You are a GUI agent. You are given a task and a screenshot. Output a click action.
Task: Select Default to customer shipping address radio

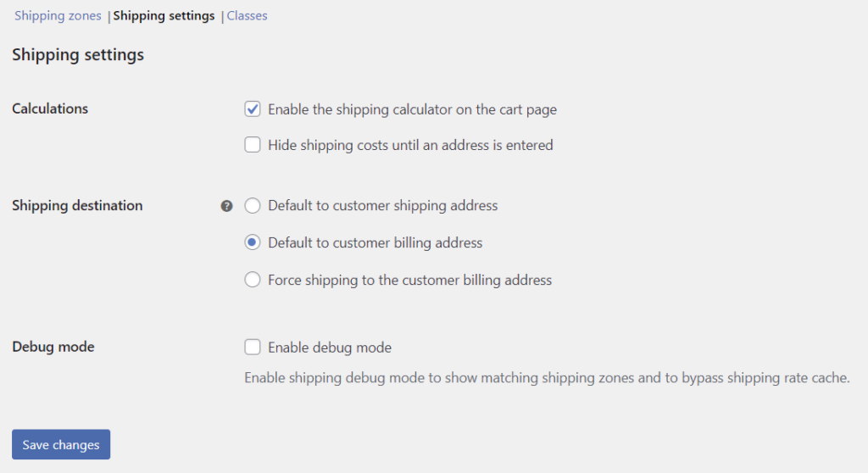[x=253, y=205]
